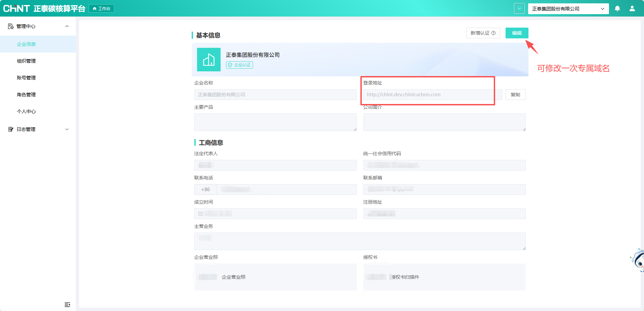Open notifications via the bell icon
Screen dimensions: 644x311
coord(617,9)
